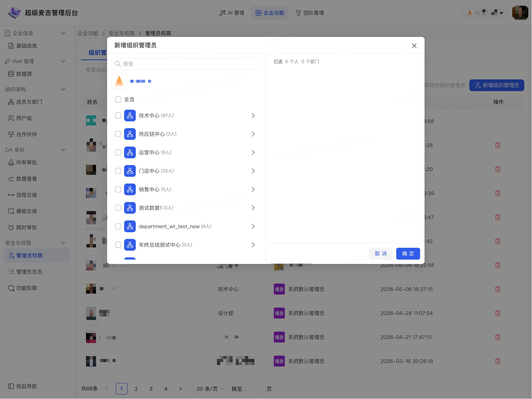Close the 新增组织管理员 dialog
532x399 pixels.
(x=414, y=46)
